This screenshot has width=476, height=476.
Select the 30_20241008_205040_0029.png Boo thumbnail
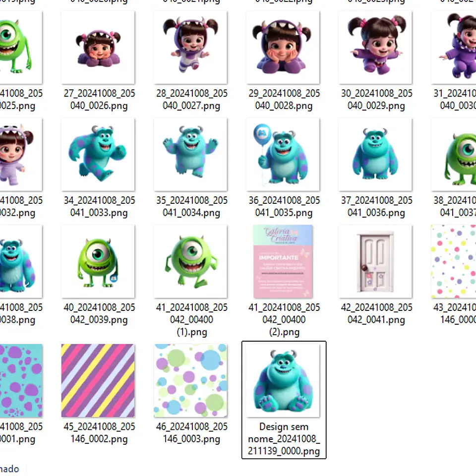point(376,48)
